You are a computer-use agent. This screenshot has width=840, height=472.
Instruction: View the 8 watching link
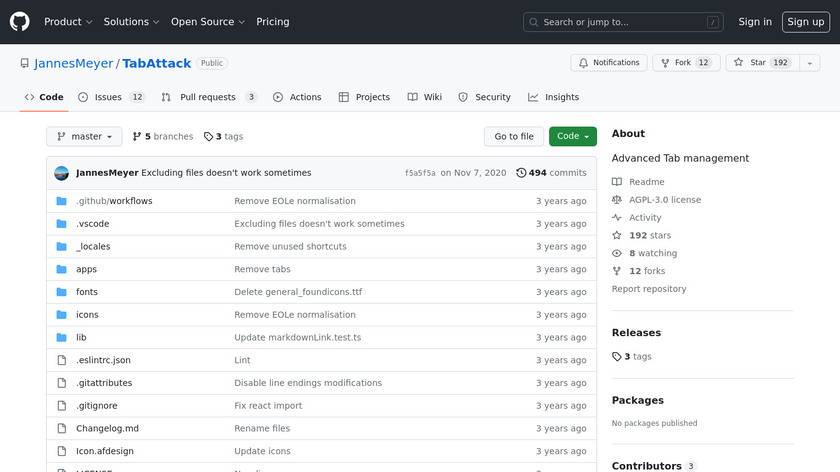pos(644,253)
